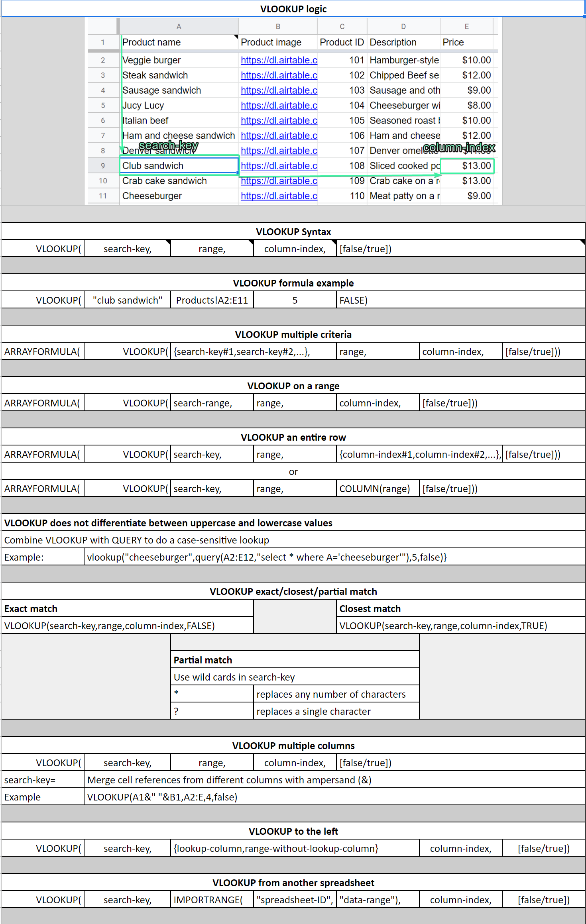The height and width of the screenshot is (924, 586).
Task: Click the case-sensitive cheeseburger query example
Action: [334, 557]
